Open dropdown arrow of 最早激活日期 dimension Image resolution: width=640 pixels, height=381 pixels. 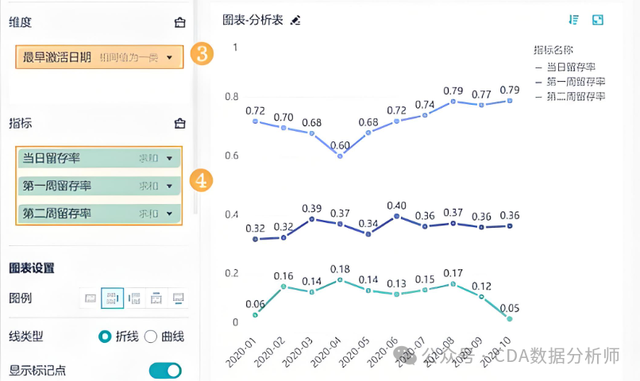click(169, 58)
